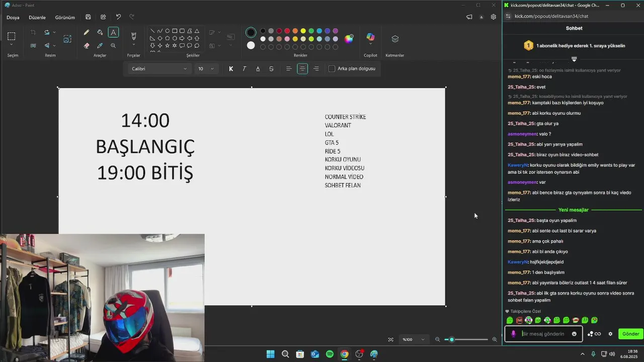Toggle bold (K) text formatting
This screenshot has width=644, height=362.
point(231,68)
